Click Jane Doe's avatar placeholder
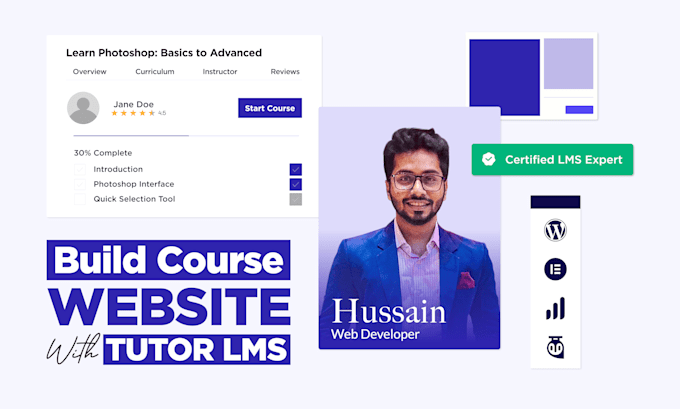The image size is (680, 409). [83, 108]
